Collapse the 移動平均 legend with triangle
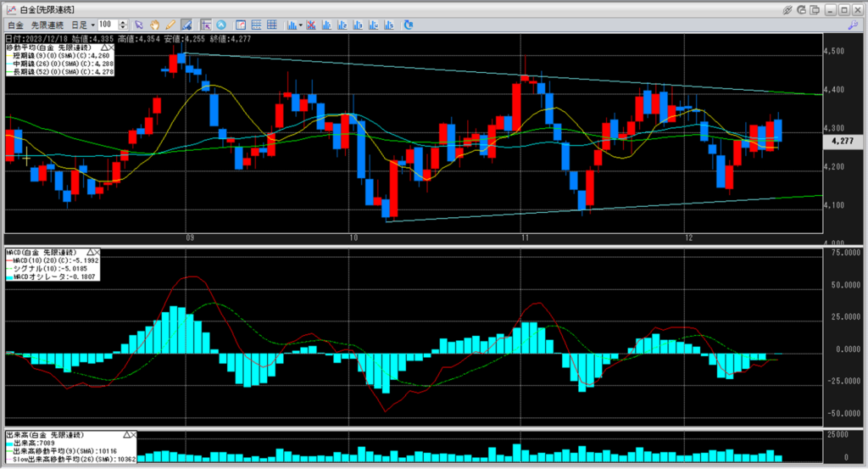 pos(103,48)
